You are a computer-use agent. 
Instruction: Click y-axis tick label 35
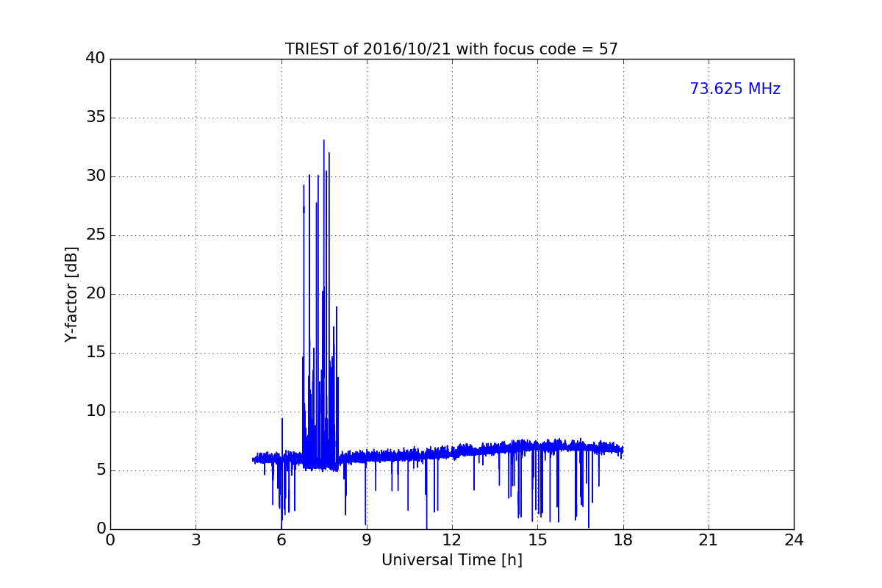(96, 118)
